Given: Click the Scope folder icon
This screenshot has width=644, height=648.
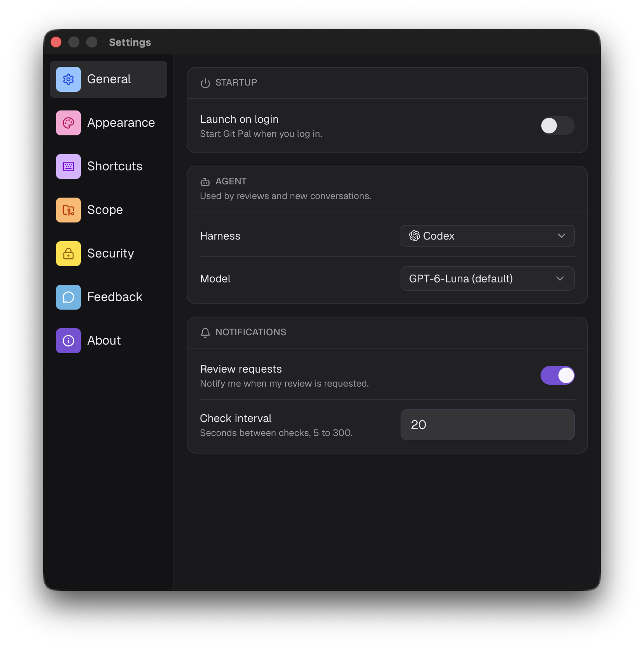Looking at the screenshot, I should point(68,210).
